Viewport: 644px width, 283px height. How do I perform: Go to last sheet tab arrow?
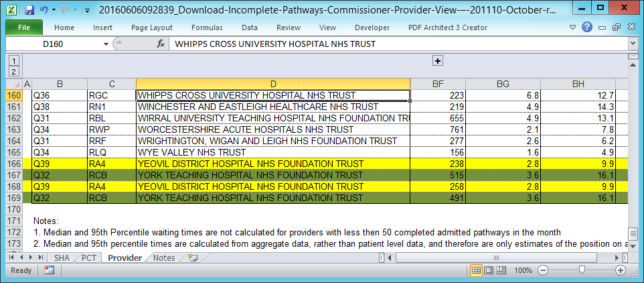40,258
